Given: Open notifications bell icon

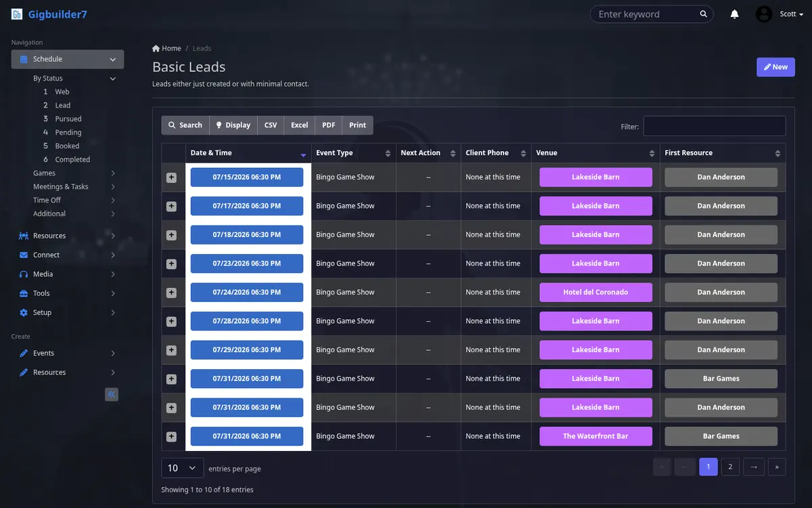Looking at the screenshot, I should pos(734,14).
